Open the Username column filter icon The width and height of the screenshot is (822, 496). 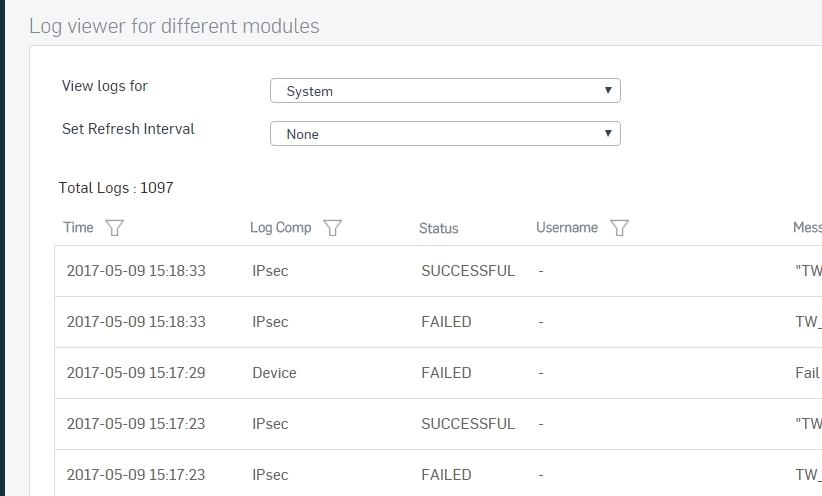(619, 228)
